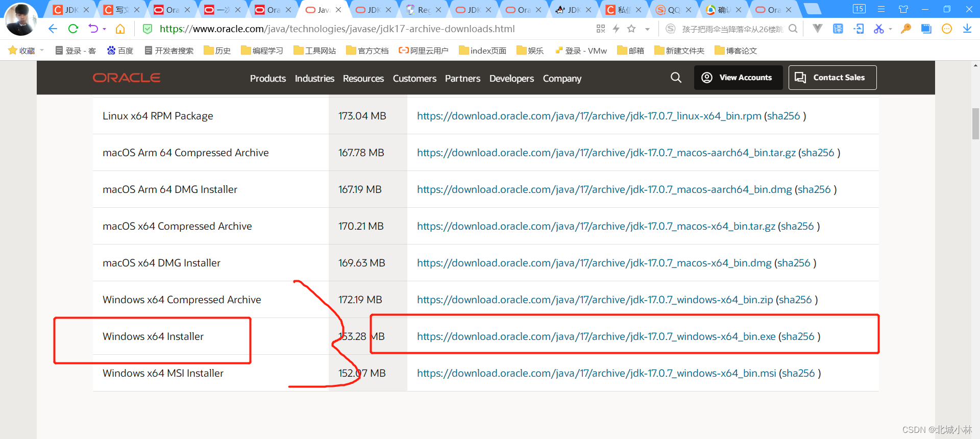The width and height of the screenshot is (980, 439).
Task: Open the blue translate extension icon
Action: (838, 29)
